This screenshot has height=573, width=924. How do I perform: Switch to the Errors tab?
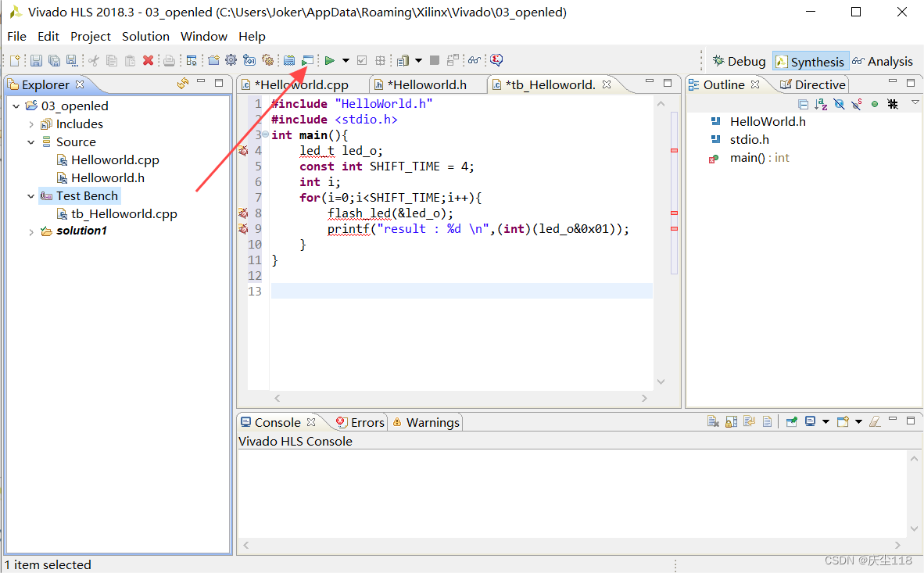point(360,422)
